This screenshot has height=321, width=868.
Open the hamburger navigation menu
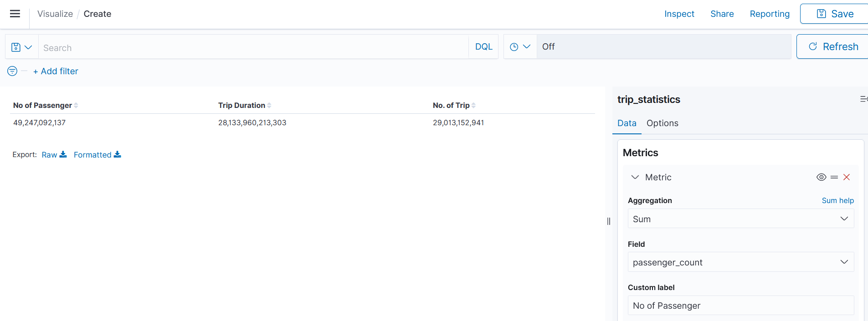click(15, 14)
